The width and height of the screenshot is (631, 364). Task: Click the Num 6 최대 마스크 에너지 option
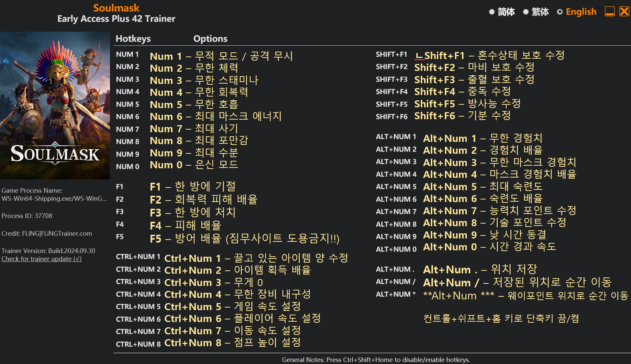216,116
